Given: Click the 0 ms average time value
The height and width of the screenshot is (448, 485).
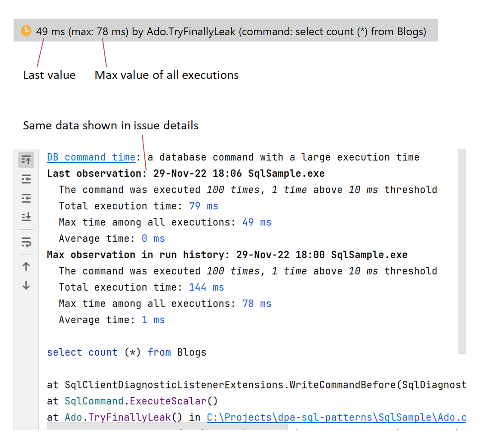Looking at the screenshot, I should click(154, 238).
